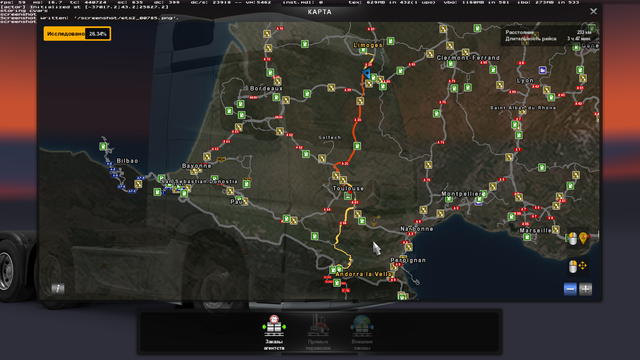Select Bordeaux city label on the map

(x=266, y=88)
